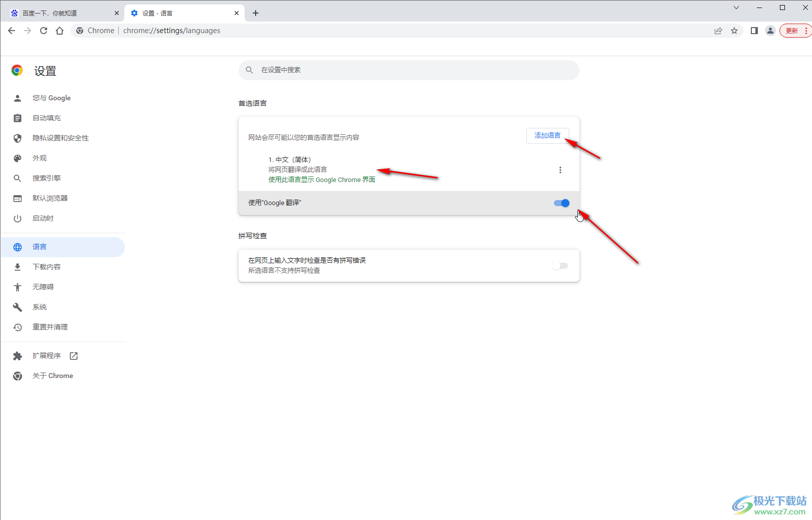Click the Chrome site info chip
The width and height of the screenshot is (812, 520).
click(x=95, y=31)
